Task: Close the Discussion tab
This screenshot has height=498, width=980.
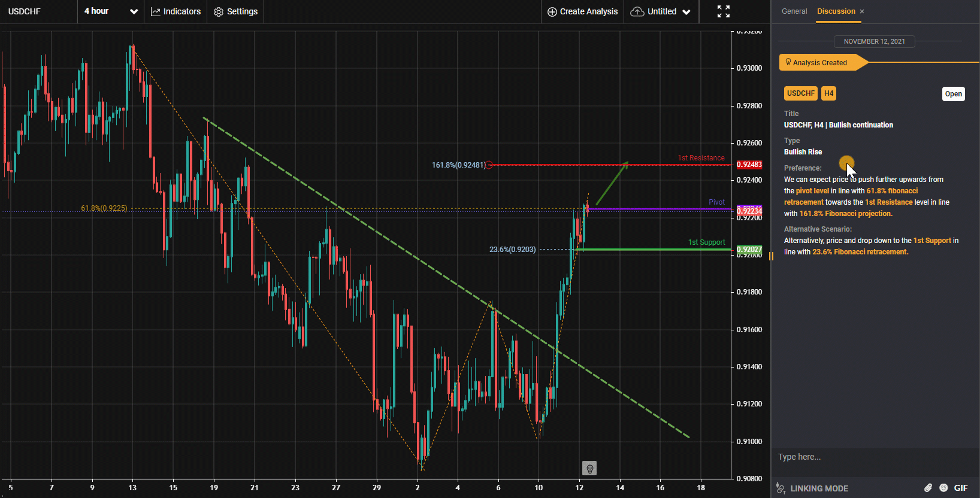Action: 862,11
